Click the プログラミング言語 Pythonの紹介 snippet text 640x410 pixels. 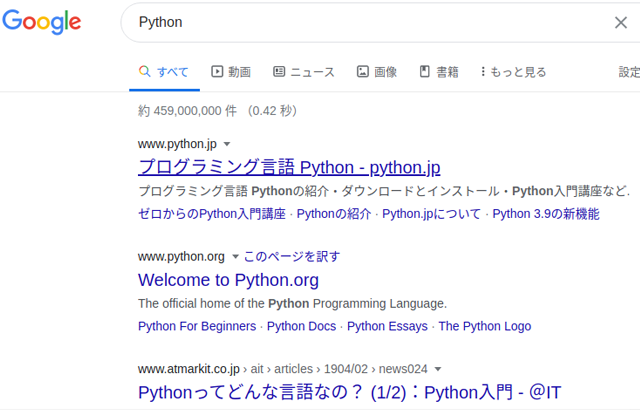click(384, 191)
